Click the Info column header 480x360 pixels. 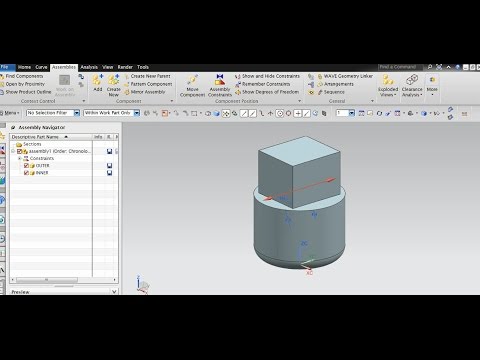coord(98,137)
